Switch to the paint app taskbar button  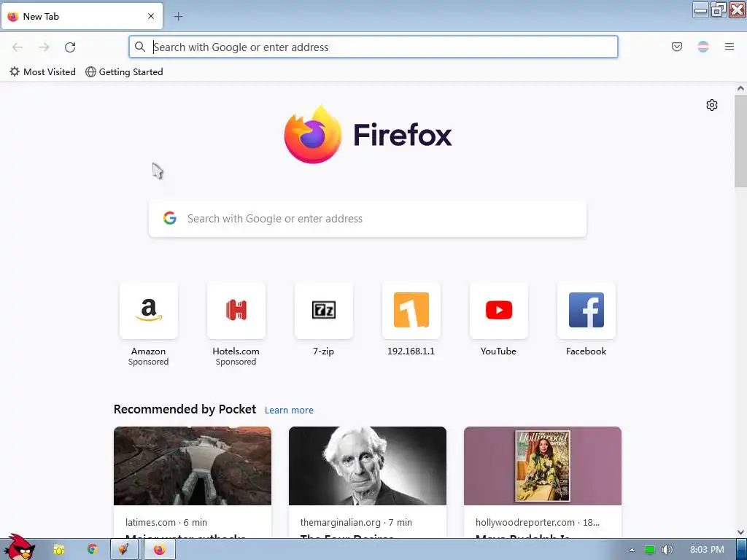[x=124, y=550]
